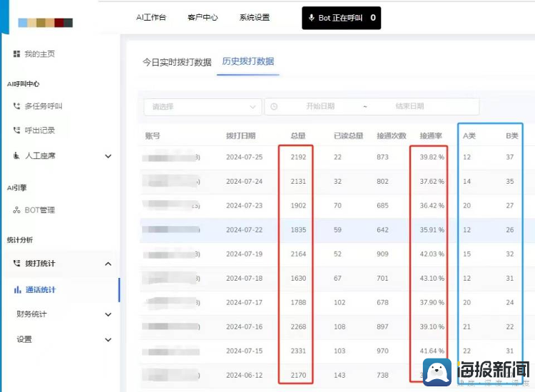The image size is (535, 392).
Task: Click the 接通次数 column header
Action: coord(392,136)
